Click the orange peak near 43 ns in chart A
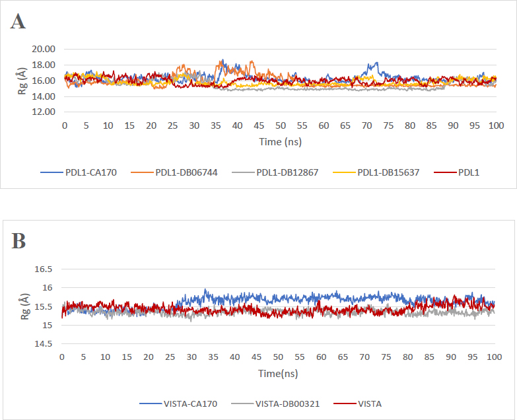 tap(252, 63)
